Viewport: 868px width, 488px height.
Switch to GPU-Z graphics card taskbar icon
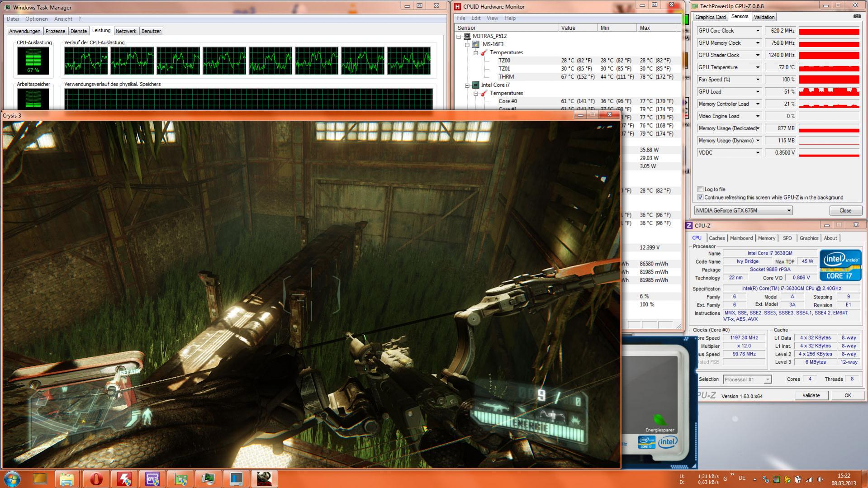click(180, 479)
